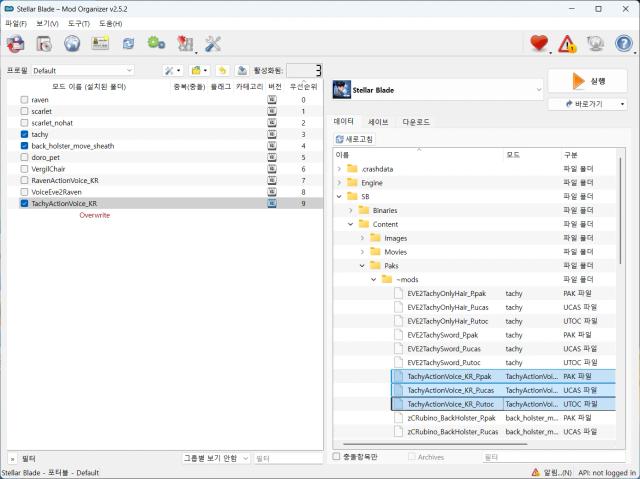Enable the VergilChair mod checkbox
640x479 pixels.
click(x=24, y=169)
